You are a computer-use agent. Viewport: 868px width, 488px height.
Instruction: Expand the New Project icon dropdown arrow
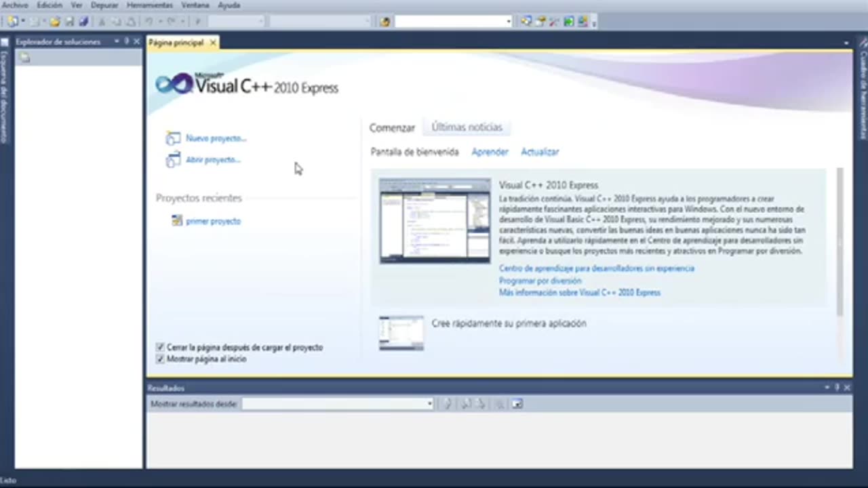[22, 22]
